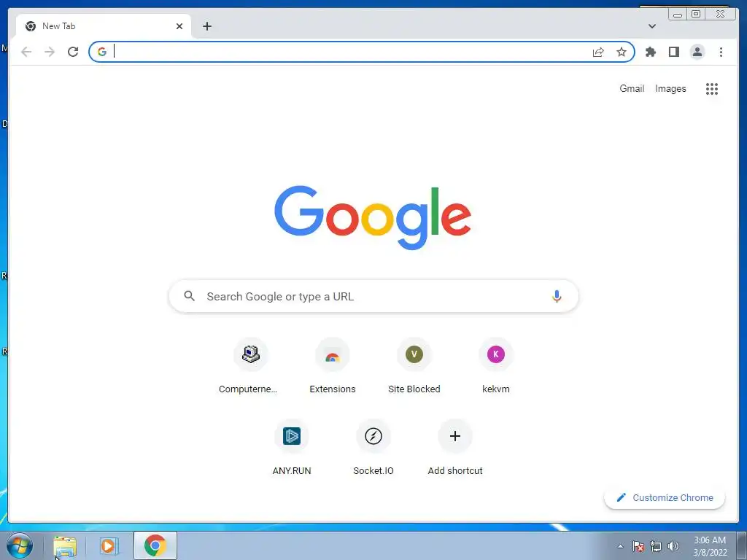Open the Google apps grid
The height and width of the screenshot is (560, 747).
[712, 88]
